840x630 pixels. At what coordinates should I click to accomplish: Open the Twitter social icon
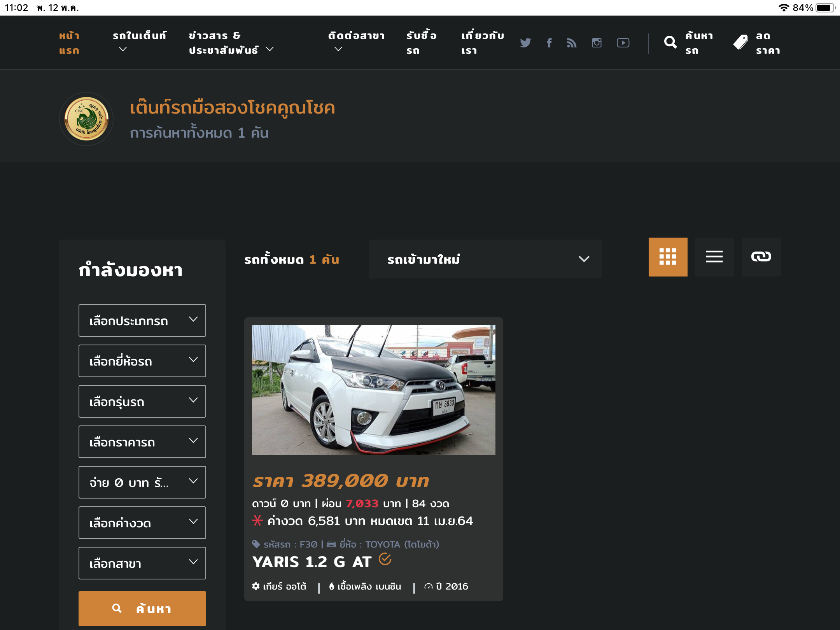pos(525,43)
